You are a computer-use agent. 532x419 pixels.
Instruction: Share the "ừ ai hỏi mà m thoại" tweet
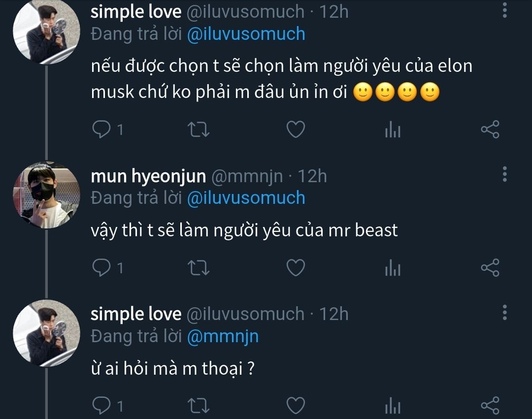(490, 406)
